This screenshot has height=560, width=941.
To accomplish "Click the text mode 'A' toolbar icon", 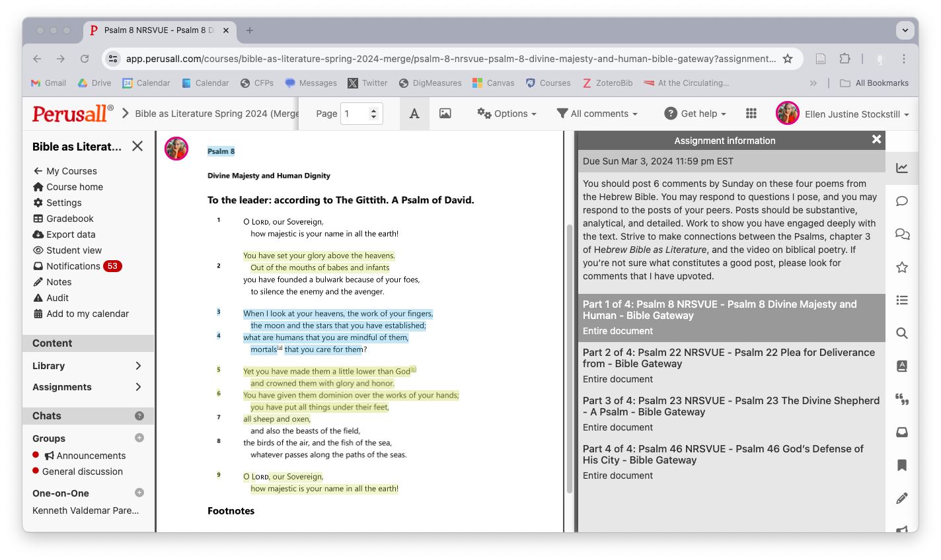I will (x=414, y=114).
